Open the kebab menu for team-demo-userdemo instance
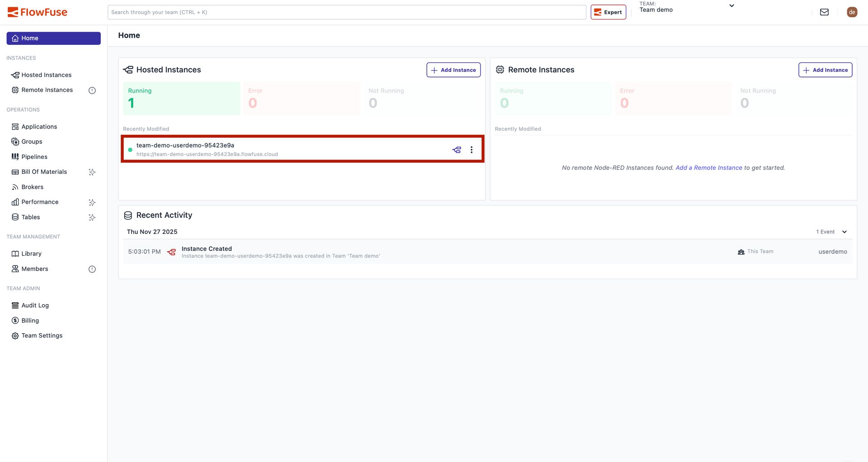This screenshot has width=868, height=462. (472, 149)
